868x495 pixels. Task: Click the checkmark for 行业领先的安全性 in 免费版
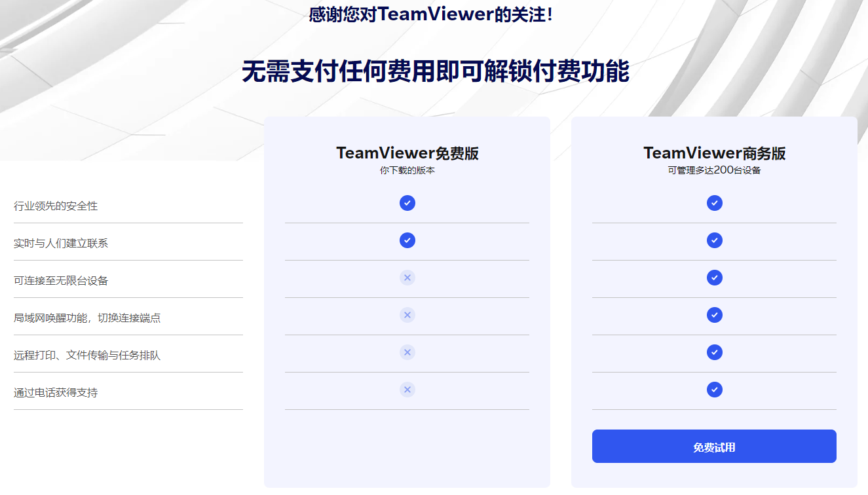pos(407,203)
